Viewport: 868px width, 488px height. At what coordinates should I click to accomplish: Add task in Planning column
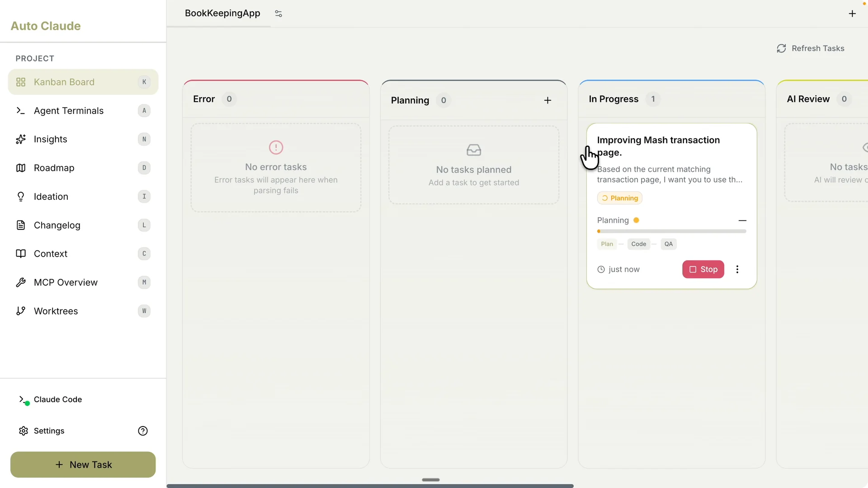tap(547, 100)
